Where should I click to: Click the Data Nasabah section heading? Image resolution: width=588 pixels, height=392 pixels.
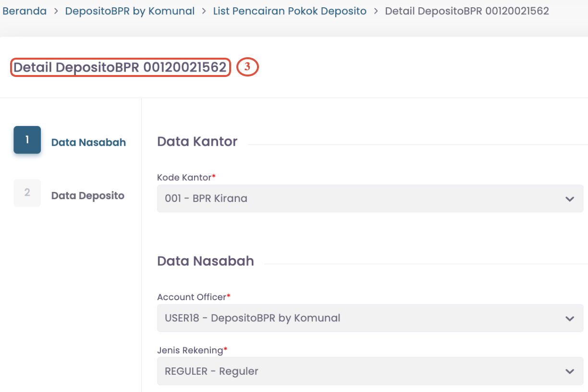(206, 261)
